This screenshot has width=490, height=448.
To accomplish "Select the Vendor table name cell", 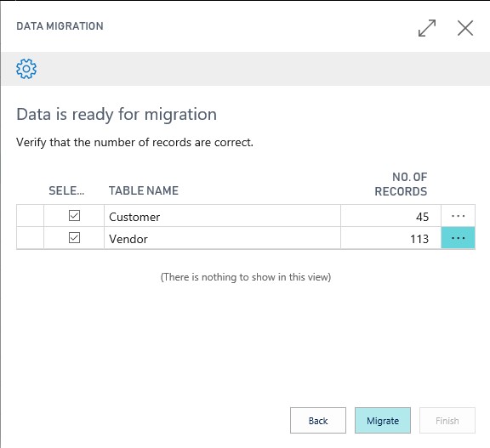I will pos(222,238).
